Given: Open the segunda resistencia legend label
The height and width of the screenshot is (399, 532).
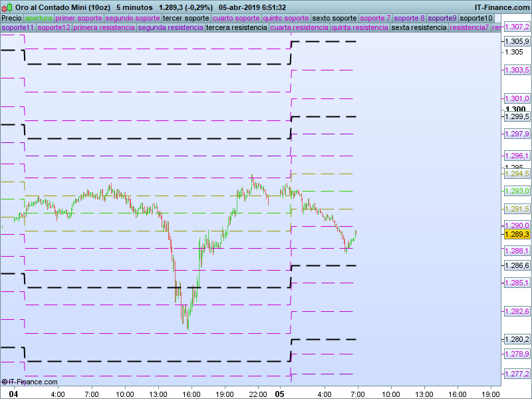Looking at the screenshot, I should (x=171, y=27).
